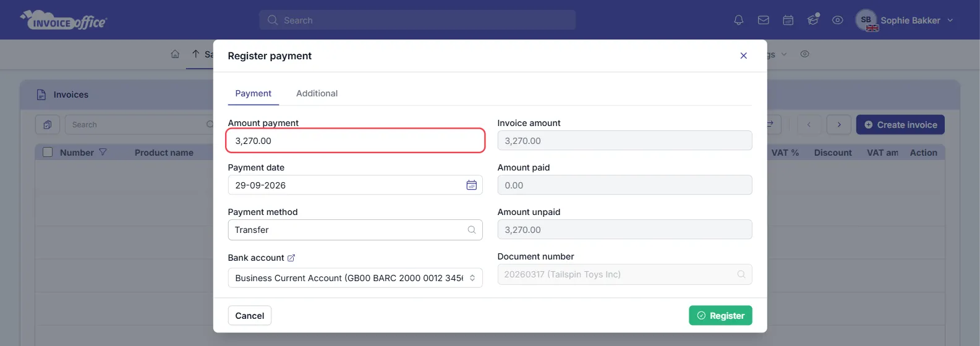Open the calendar icon in header

tap(788, 20)
